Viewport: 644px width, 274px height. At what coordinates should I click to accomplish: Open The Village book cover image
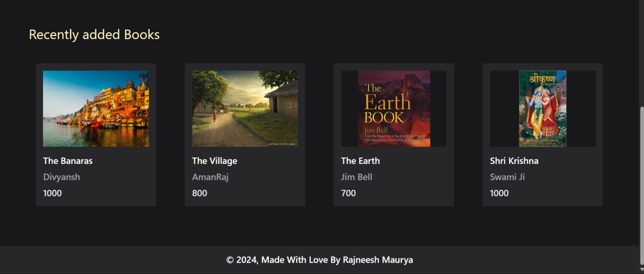pyautogui.click(x=245, y=109)
